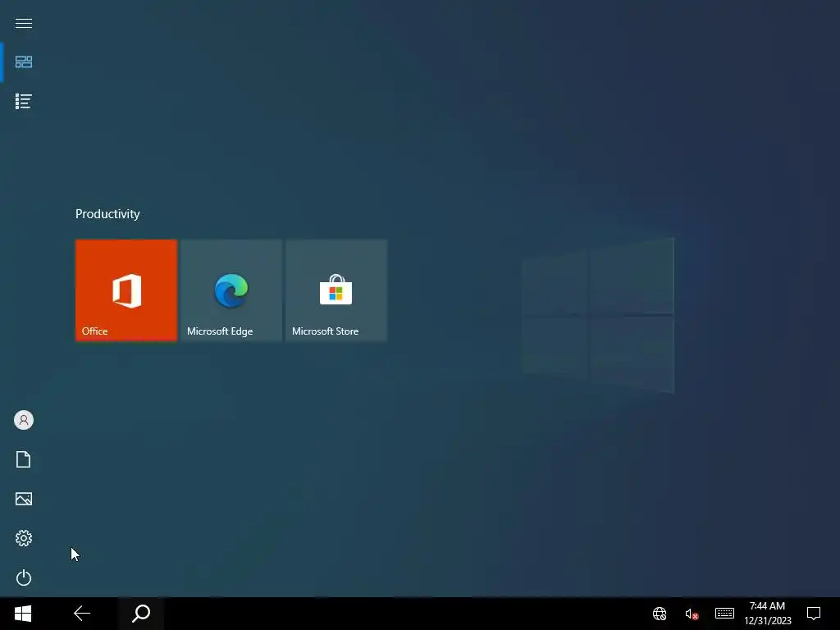
Task: Open the Documents folder shortcut
Action: coord(24,459)
